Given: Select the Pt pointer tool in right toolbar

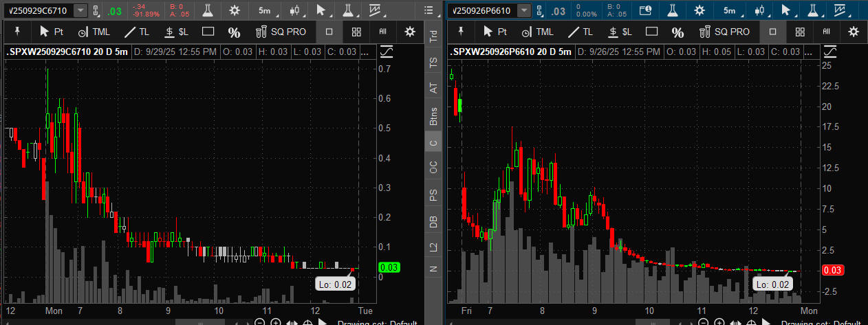Looking at the screenshot, I should click(495, 32).
